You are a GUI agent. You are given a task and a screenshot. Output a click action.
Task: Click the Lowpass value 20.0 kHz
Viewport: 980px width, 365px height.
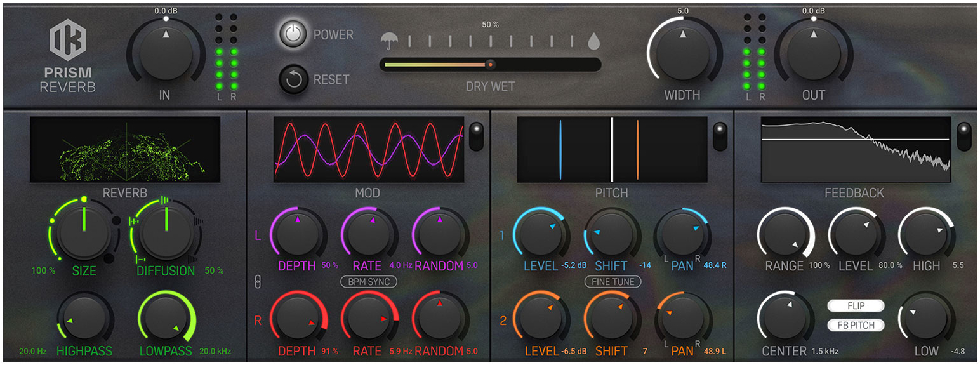[215, 351]
